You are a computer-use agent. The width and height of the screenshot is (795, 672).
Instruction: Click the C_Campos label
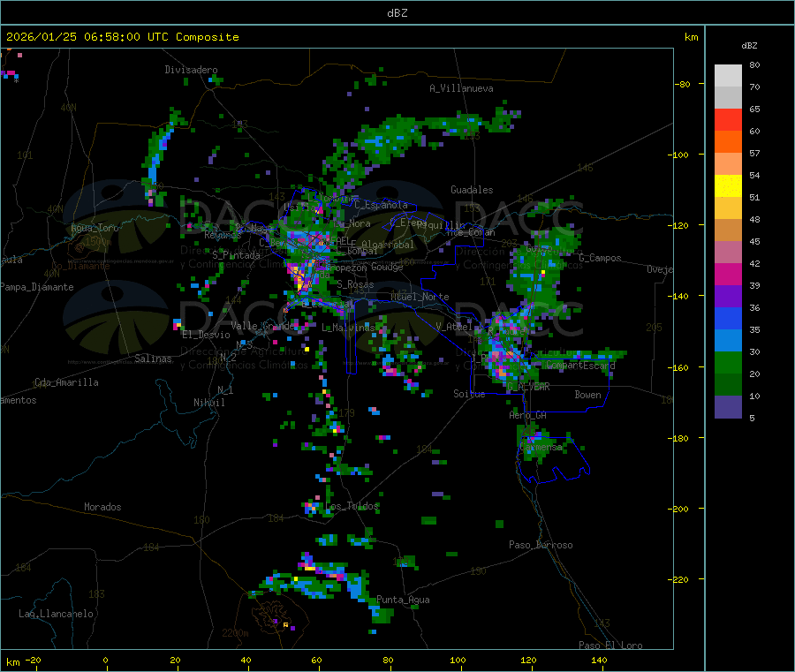601,258
